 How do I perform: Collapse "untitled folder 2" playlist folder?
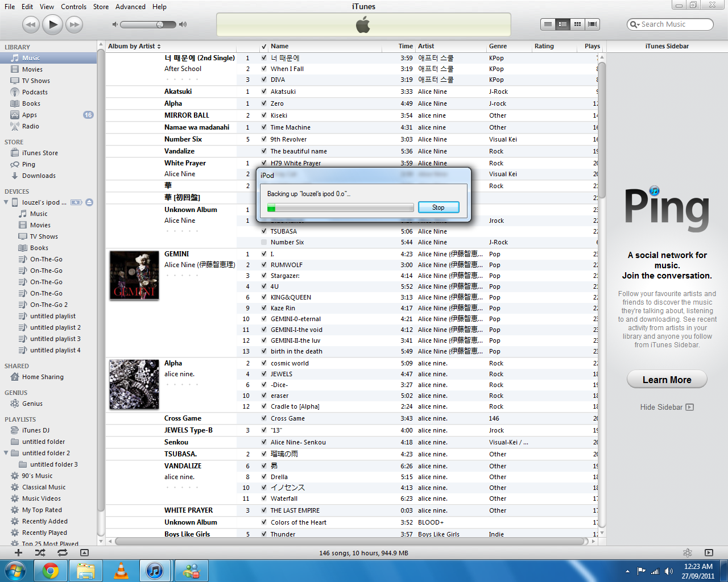7,453
